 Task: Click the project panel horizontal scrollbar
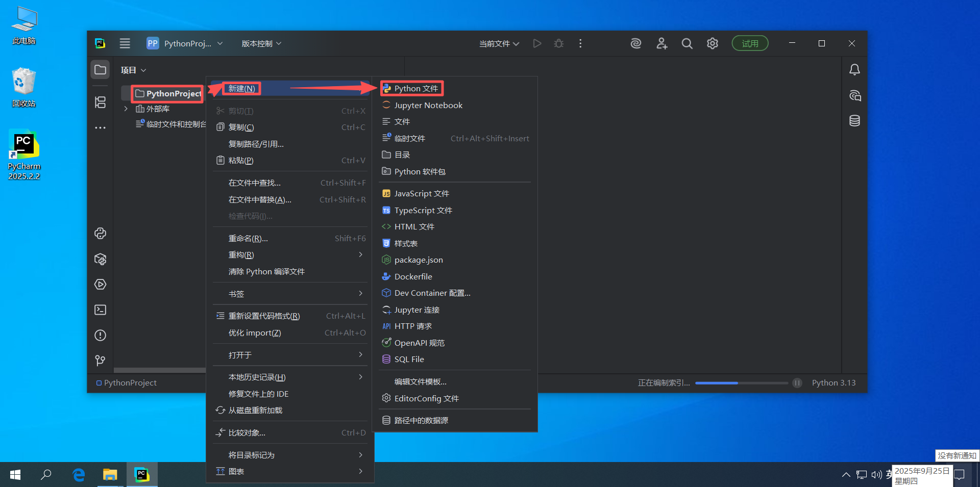click(x=159, y=371)
